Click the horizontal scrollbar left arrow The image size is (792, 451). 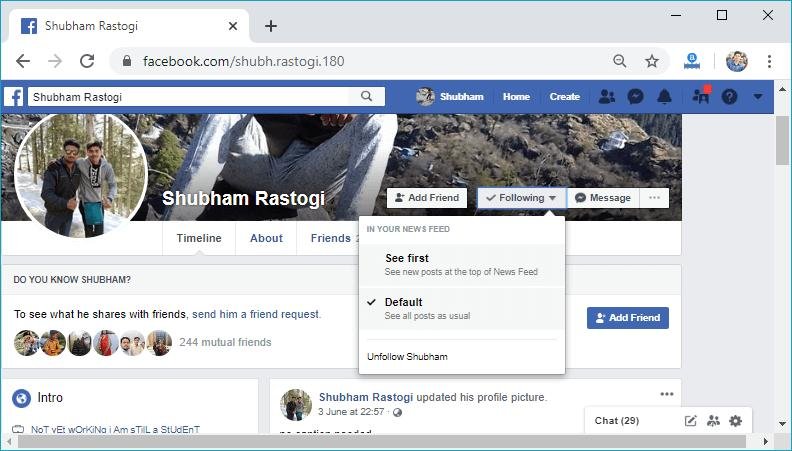click(x=10, y=441)
